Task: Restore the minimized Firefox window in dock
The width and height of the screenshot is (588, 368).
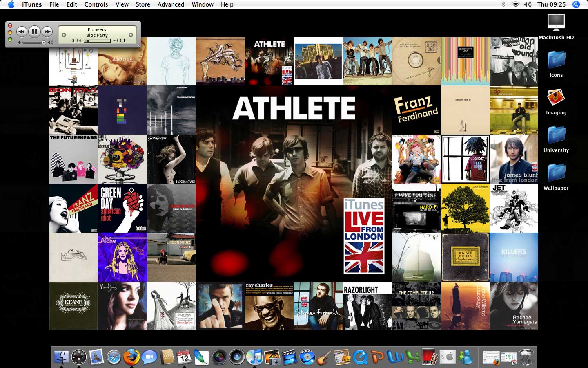Action: (x=491, y=357)
